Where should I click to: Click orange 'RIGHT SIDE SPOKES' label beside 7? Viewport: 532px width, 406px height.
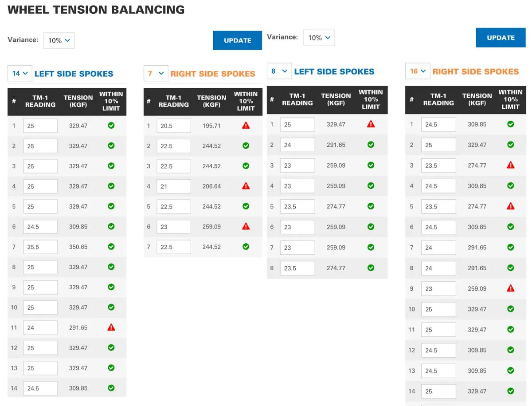tap(213, 74)
